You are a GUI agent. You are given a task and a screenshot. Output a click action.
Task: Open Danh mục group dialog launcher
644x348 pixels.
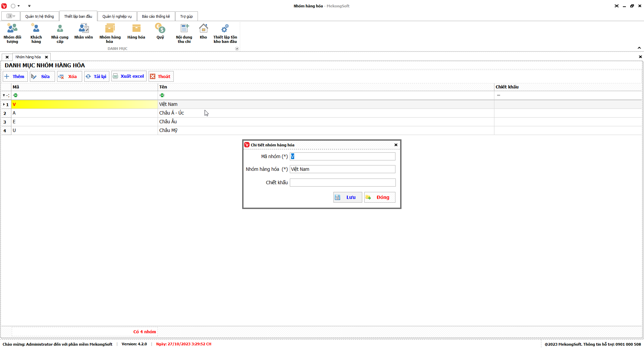coord(237,49)
